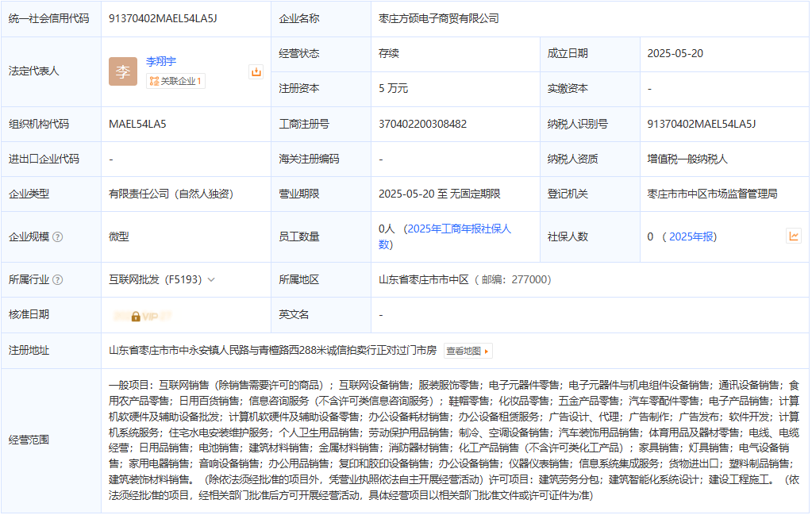Click the help icon next to 所属行业
Image resolution: width=812 pixels, height=515 pixels.
tap(58, 280)
